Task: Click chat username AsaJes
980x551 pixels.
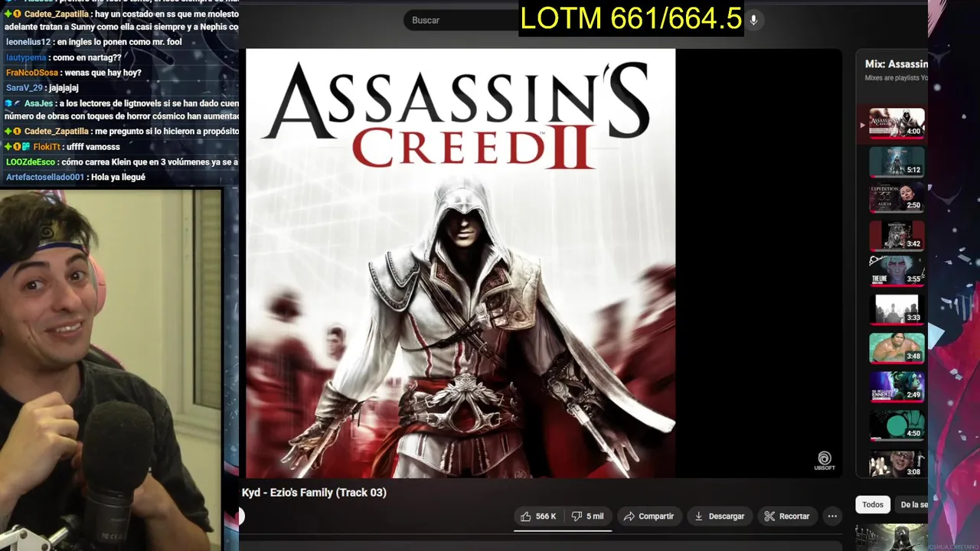Action: tap(37, 103)
